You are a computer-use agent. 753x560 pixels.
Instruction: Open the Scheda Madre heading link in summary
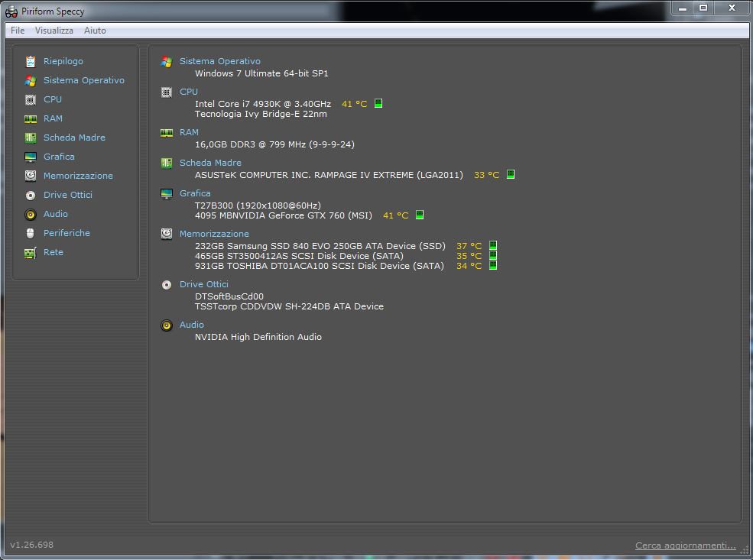pyautogui.click(x=210, y=163)
